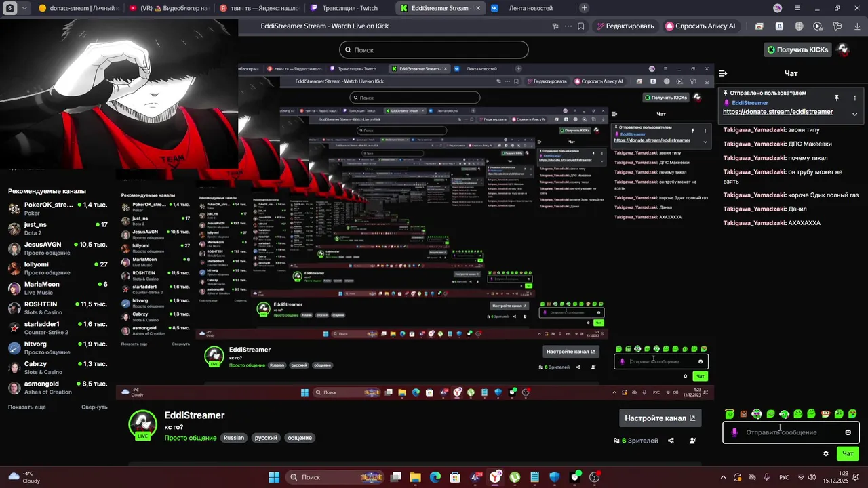
Task: Open the browser hamburger menu
Action: tap(797, 8)
